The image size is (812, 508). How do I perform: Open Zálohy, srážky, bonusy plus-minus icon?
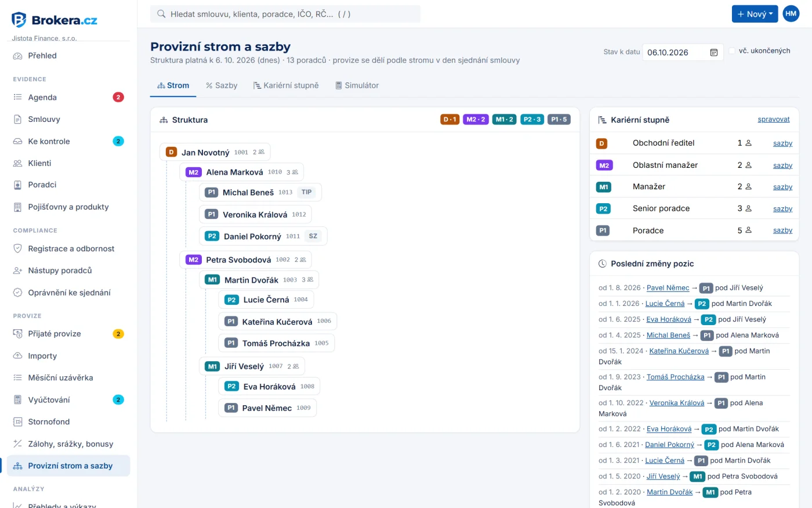click(17, 444)
